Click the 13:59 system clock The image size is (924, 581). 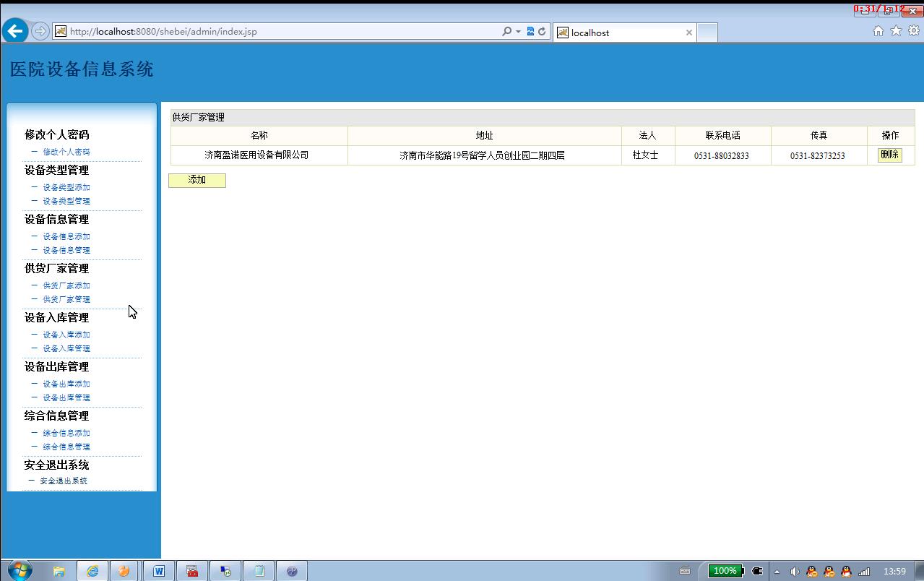[894, 571]
